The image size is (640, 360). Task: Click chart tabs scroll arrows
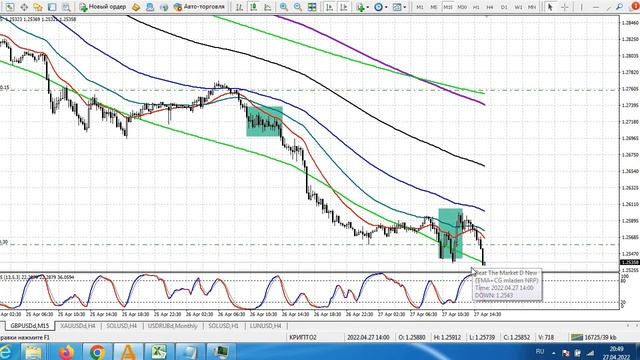[633, 325]
